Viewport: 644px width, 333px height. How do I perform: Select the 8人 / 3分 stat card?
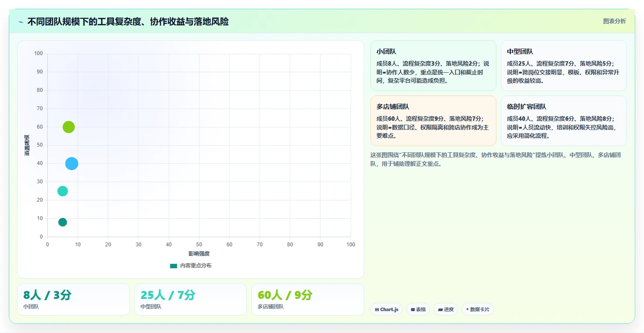click(74, 299)
